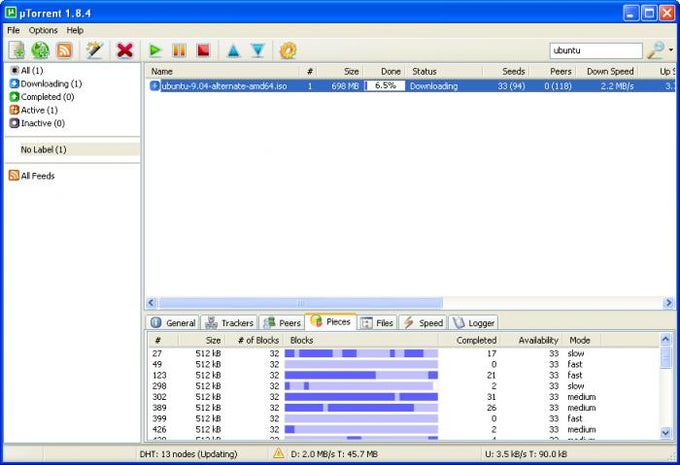Stop the torrent with red square icon
This screenshot has height=465, width=680.
tap(203, 50)
